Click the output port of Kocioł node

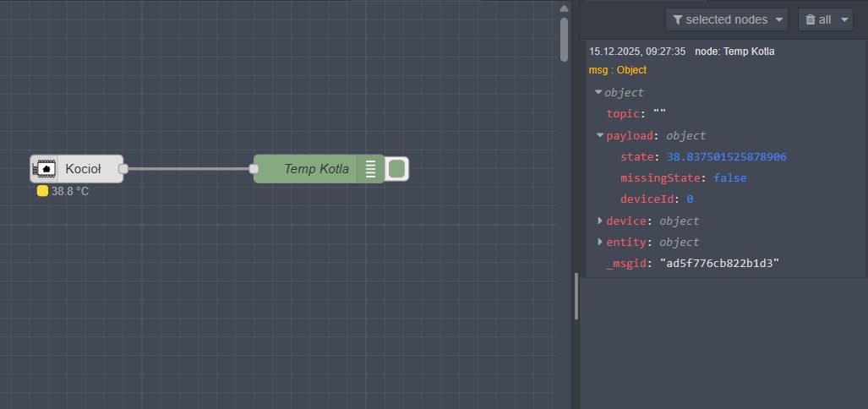tap(123, 169)
